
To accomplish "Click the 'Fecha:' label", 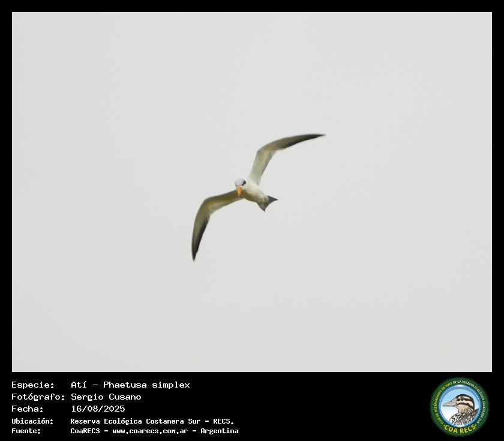I will tap(28, 409).
